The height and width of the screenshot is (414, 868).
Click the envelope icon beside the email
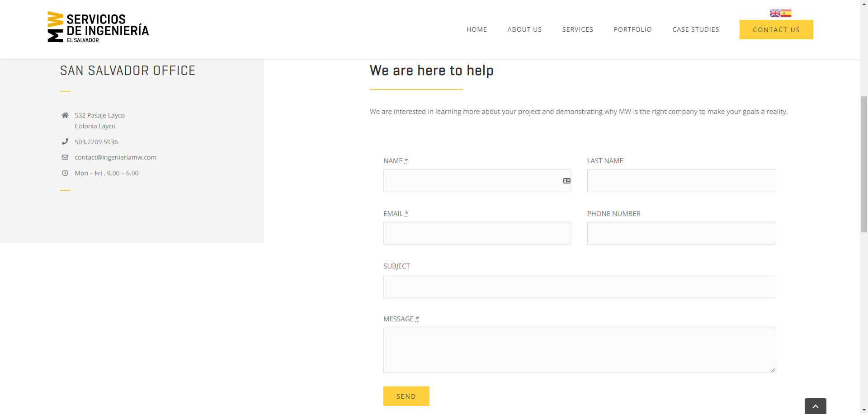[x=65, y=157]
